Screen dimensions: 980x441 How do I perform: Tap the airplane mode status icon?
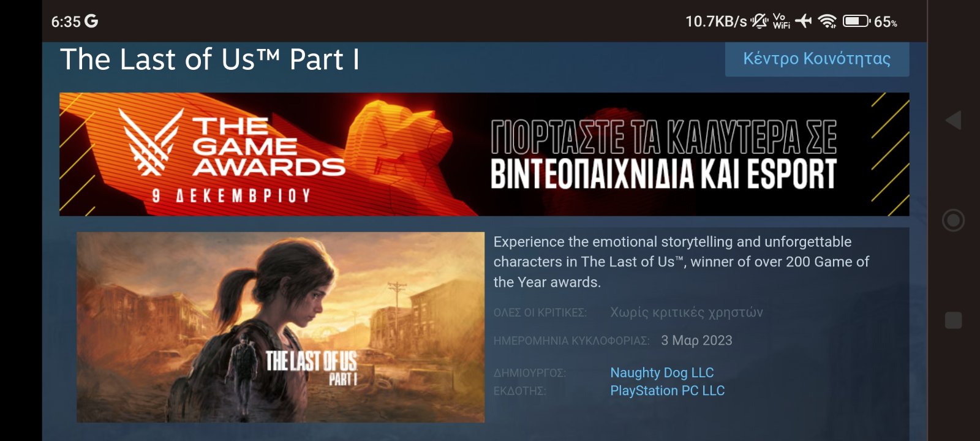point(803,21)
